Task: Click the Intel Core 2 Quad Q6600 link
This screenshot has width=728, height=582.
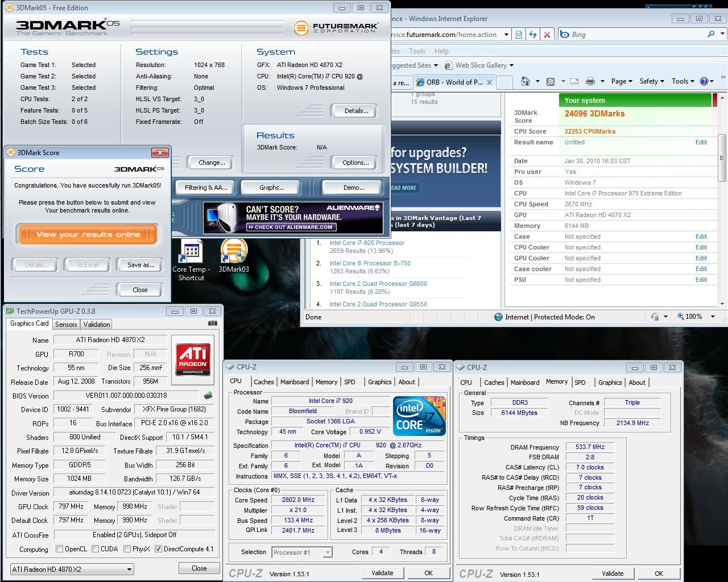Action: pos(378,284)
